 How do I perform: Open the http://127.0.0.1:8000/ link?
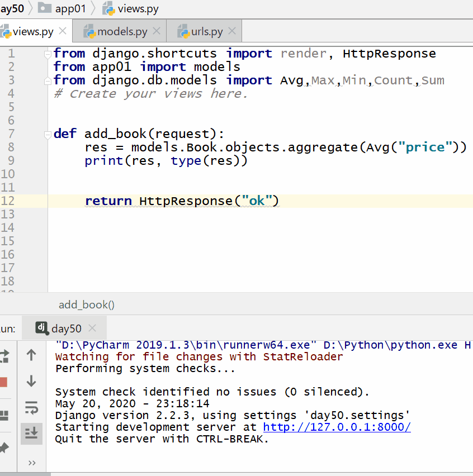pos(337,427)
